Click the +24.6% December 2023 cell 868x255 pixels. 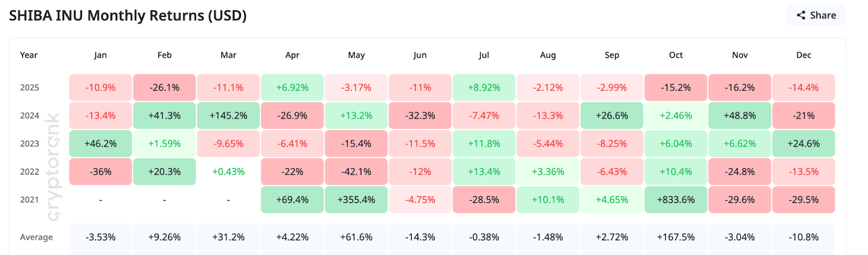pyautogui.click(x=803, y=144)
